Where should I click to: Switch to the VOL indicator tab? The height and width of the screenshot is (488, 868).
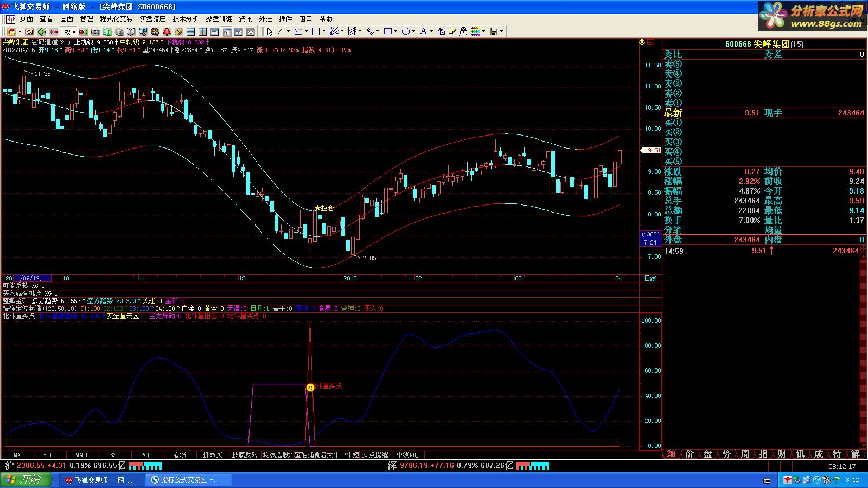147,455
